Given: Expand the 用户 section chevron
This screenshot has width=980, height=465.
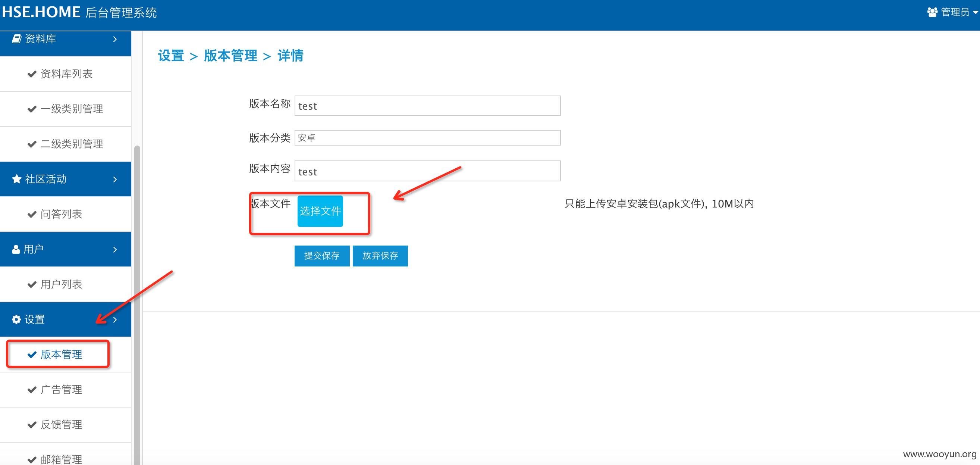Looking at the screenshot, I should pyautogui.click(x=115, y=249).
